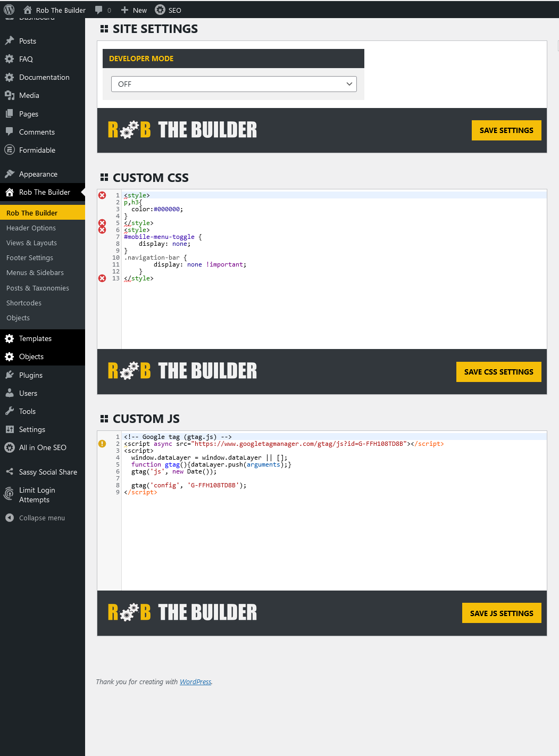
Task: Click the FAQ gear icon
Action: tap(10, 59)
